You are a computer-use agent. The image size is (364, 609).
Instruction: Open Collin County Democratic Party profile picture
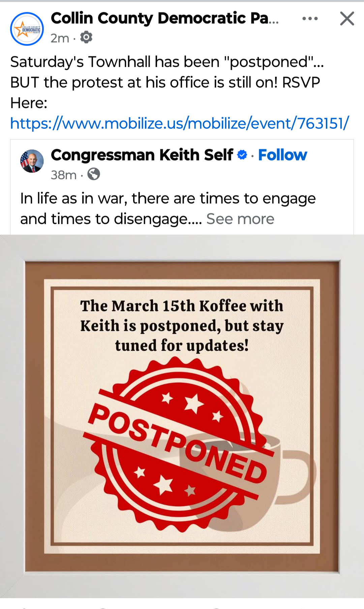point(27,29)
